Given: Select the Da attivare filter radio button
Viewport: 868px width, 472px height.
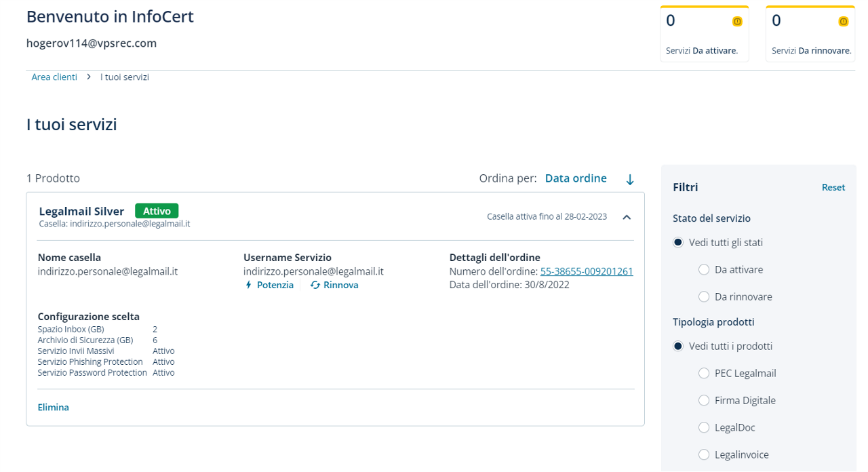Looking at the screenshot, I should (703, 270).
